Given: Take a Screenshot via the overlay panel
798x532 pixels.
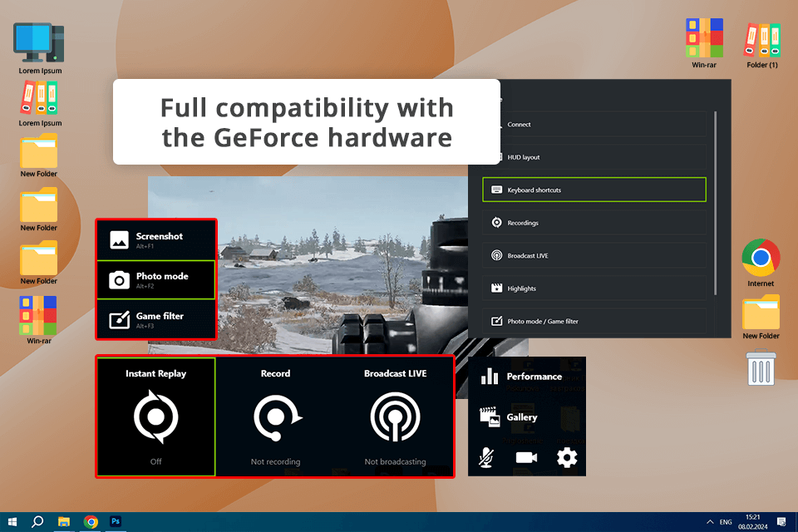Looking at the screenshot, I should [155, 239].
